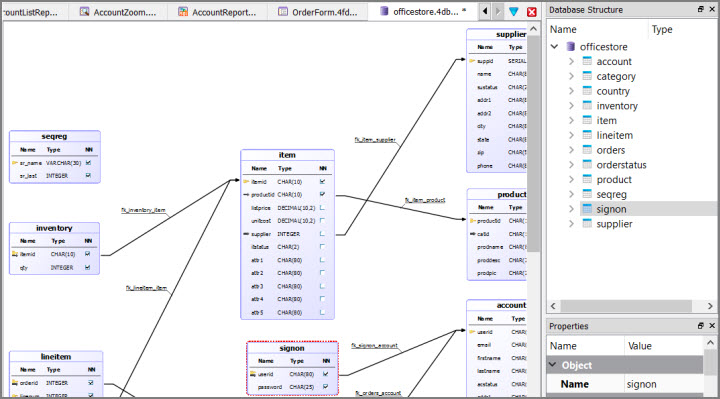720x399 pixels.
Task: Click the country table icon in tree
Action: coord(587,90)
